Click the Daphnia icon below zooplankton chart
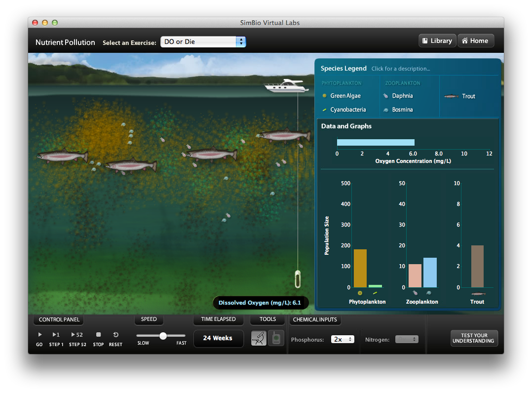This screenshot has height=393, width=532. click(415, 293)
